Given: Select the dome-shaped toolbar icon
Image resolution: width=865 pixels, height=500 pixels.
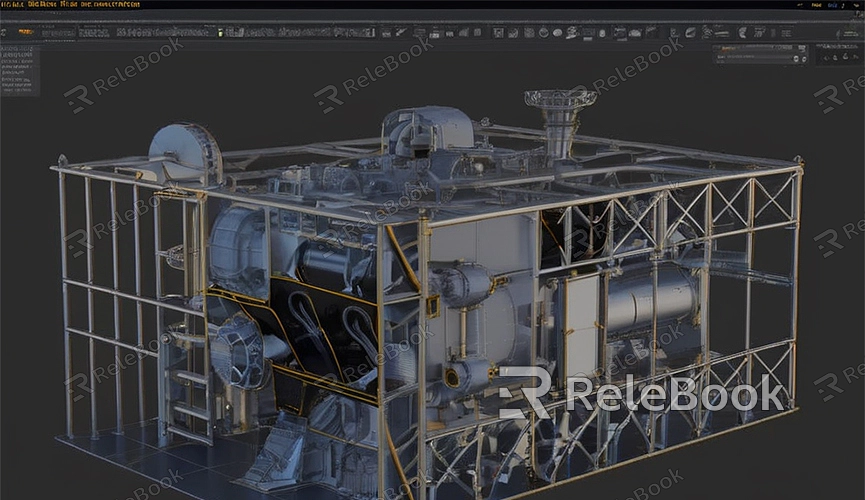Looking at the screenshot, I should click(x=635, y=33).
